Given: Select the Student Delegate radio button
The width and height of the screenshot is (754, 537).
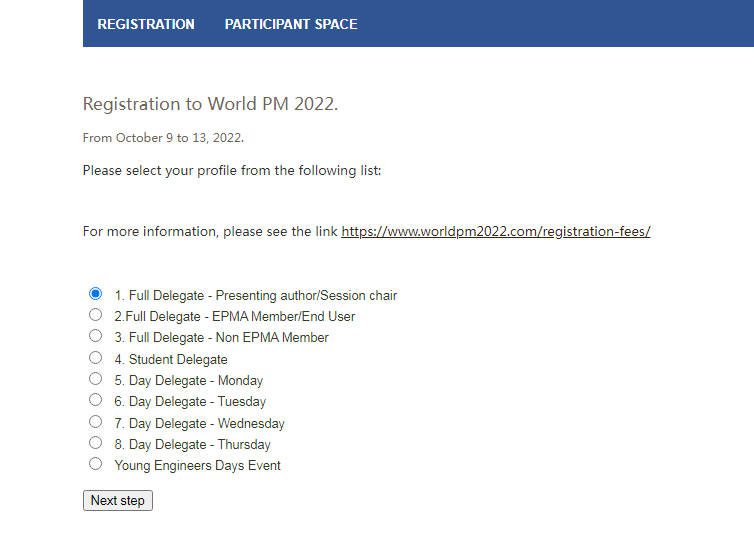Looking at the screenshot, I should [x=95, y=358].
